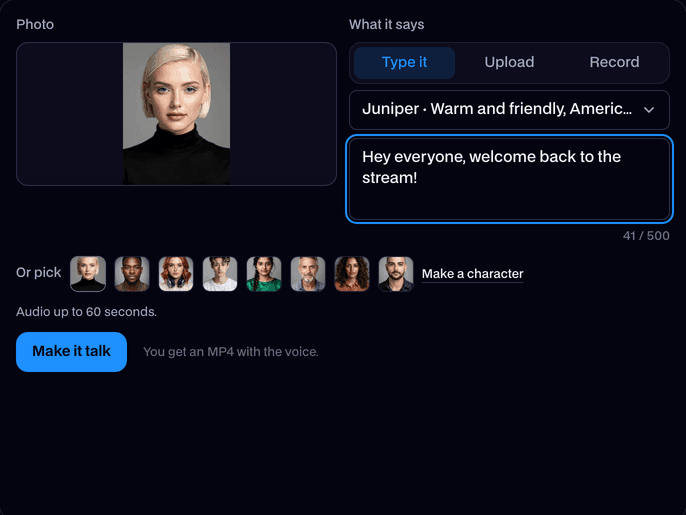Click the 'Photo' heading label
Image resolution: width=686 pixels, height=515 pixels.
pyautogui.click(x=35, y=25)
